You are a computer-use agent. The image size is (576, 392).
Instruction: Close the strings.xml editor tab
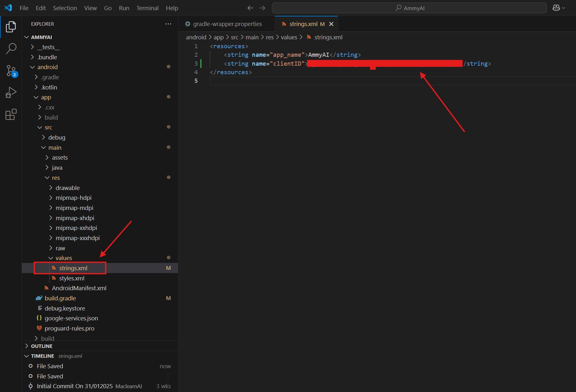tap(331, 24)
